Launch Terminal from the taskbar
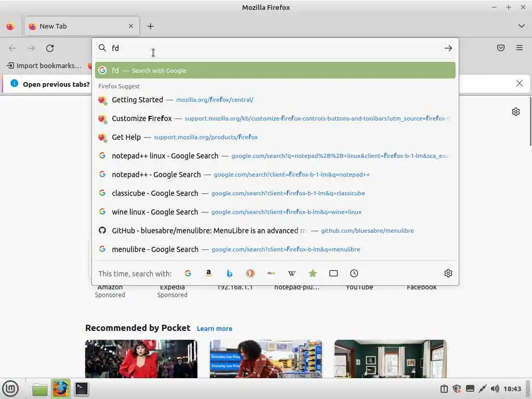The height and width of the screenshot is (399, 532). [x=82, y=389]
